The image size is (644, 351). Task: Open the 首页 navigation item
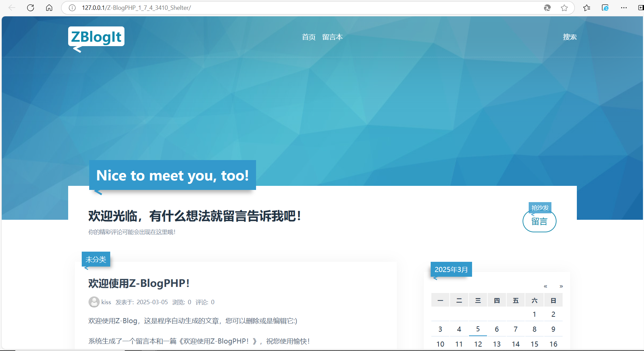pyautogui.click(x=309, y=37)
